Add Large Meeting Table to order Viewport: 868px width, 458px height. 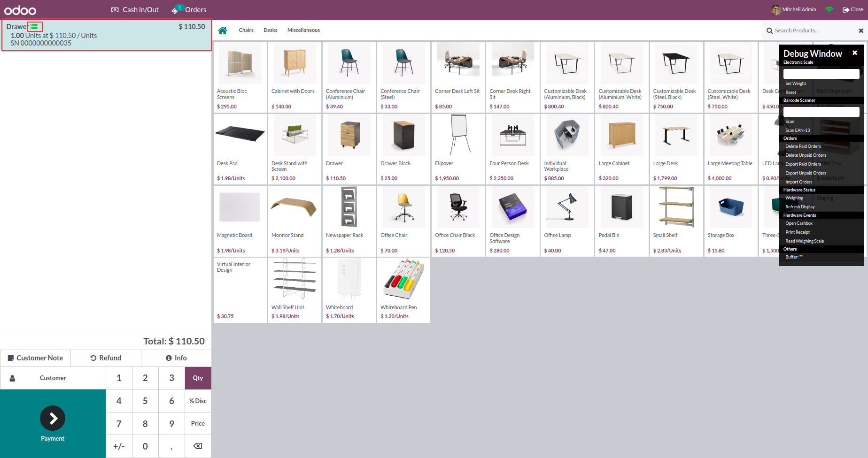pyautogui.click(x=730, y=149)
